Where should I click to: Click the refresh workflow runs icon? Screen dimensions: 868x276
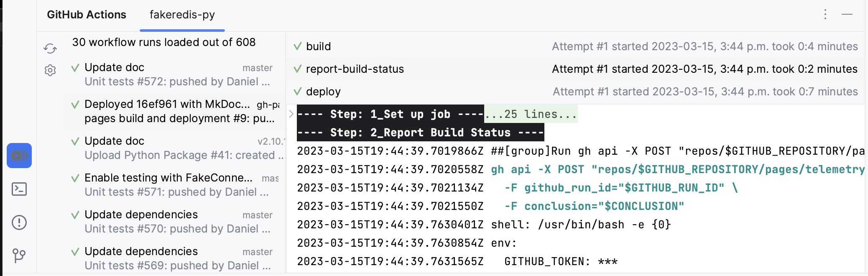coord(50,49)
